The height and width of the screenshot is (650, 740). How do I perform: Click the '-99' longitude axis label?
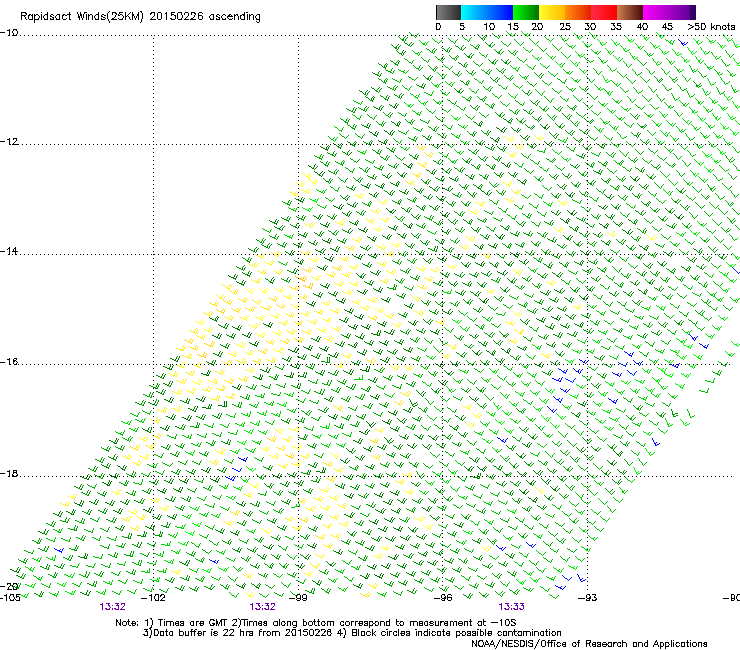(x=298, y=598)
